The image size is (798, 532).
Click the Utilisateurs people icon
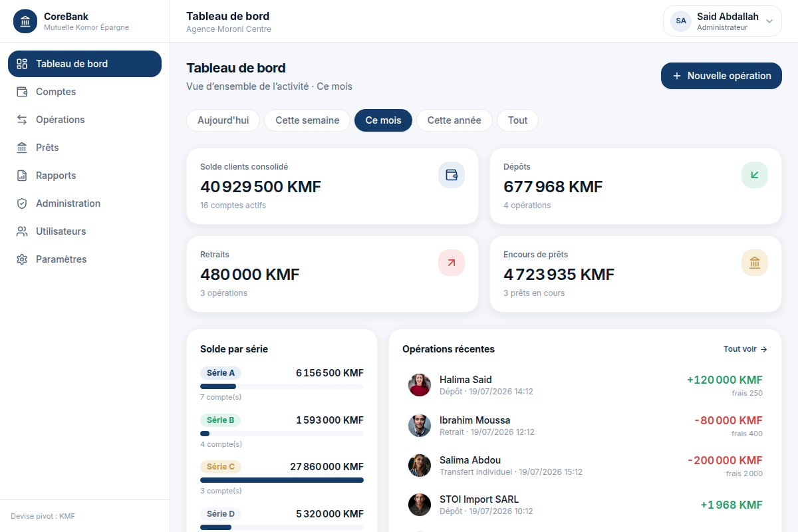pos(22,231)
